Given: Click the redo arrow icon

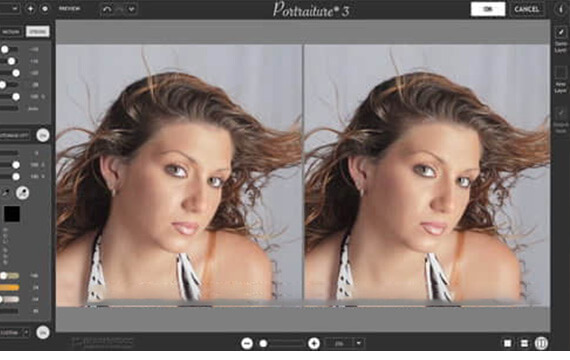Looking at the screenshot, I should pos(119,9).
